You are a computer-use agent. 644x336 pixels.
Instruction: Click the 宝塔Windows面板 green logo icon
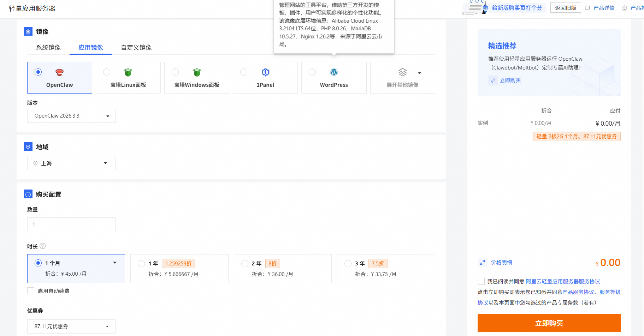[x=197, y=72]
